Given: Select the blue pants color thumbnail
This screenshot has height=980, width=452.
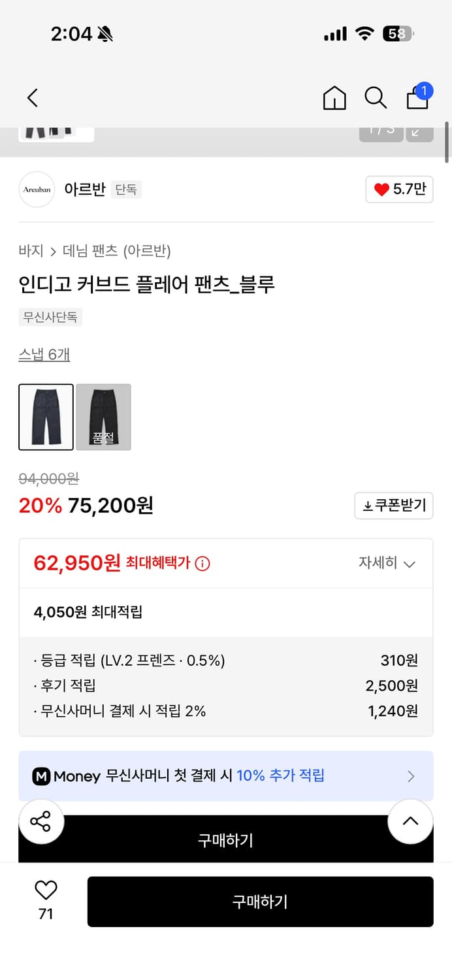Looking at the screenshot, I should tap(46, 417).
